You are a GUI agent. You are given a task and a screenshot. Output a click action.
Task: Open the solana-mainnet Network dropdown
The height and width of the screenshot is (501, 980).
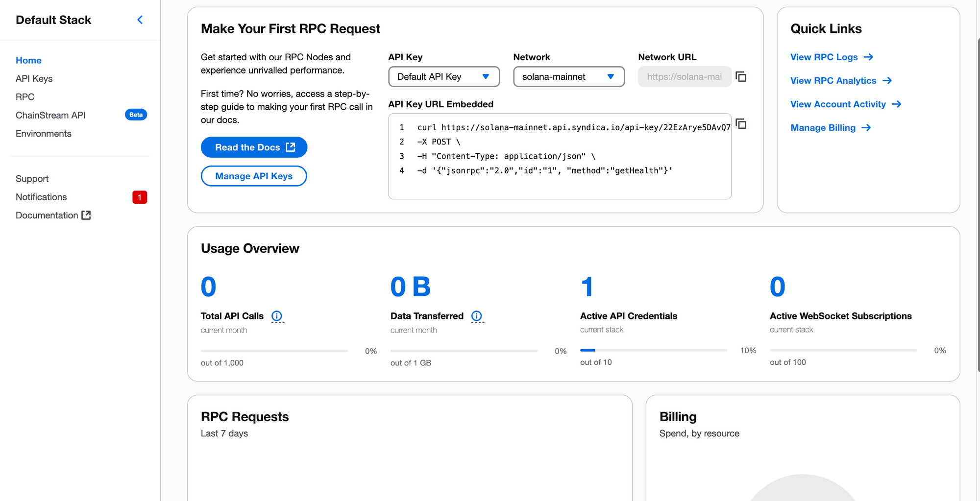[569, 77]
